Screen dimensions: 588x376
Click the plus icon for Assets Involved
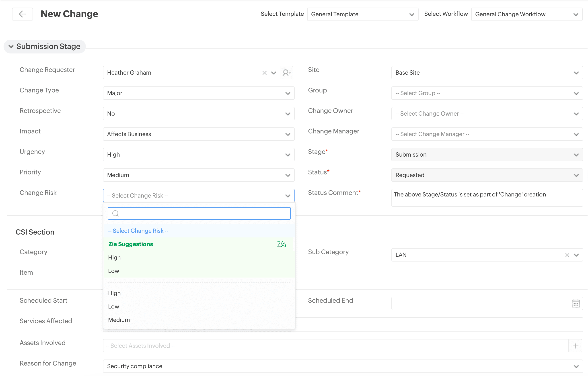click(x=576, y=346)
